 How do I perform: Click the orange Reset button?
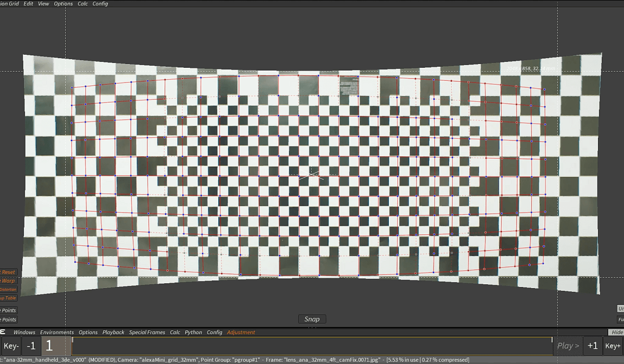click(8, 272)
